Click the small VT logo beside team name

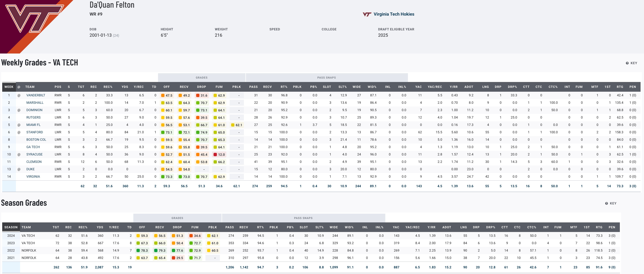click(367, 15)
